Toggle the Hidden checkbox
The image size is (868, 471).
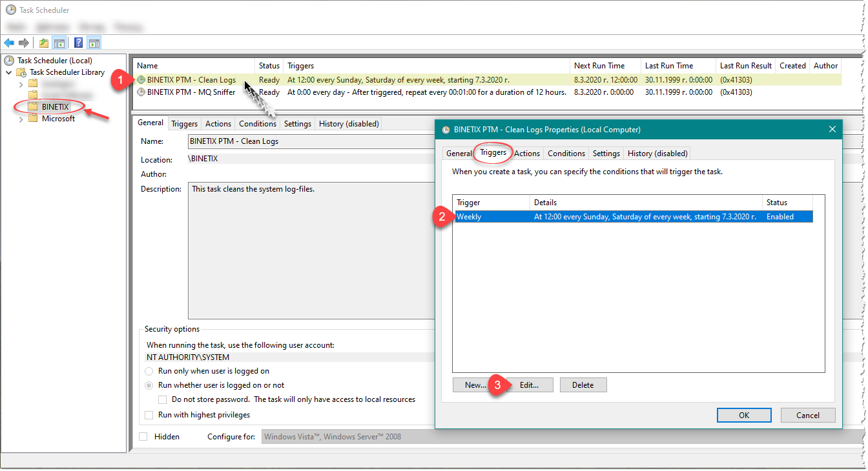143,437
